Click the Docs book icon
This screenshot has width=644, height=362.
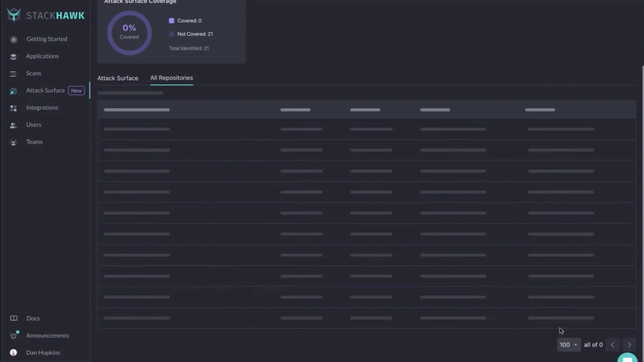coord(14,318)
